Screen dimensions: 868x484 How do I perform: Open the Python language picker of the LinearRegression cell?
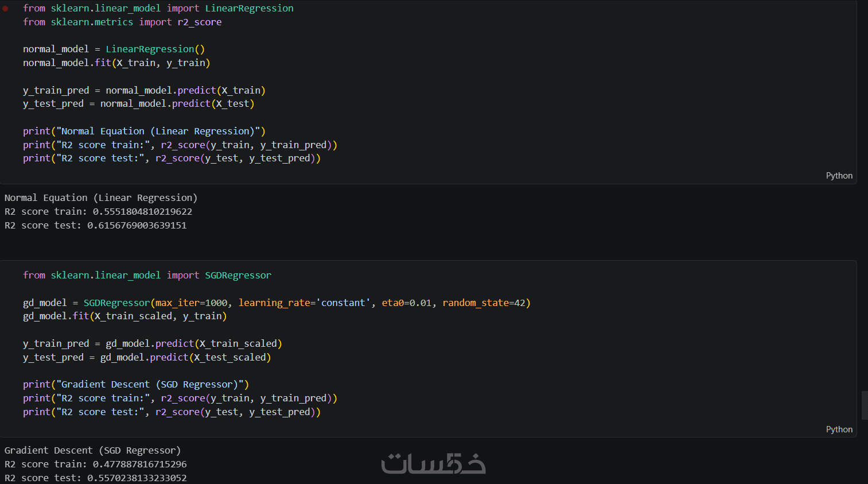pos(839,176)
